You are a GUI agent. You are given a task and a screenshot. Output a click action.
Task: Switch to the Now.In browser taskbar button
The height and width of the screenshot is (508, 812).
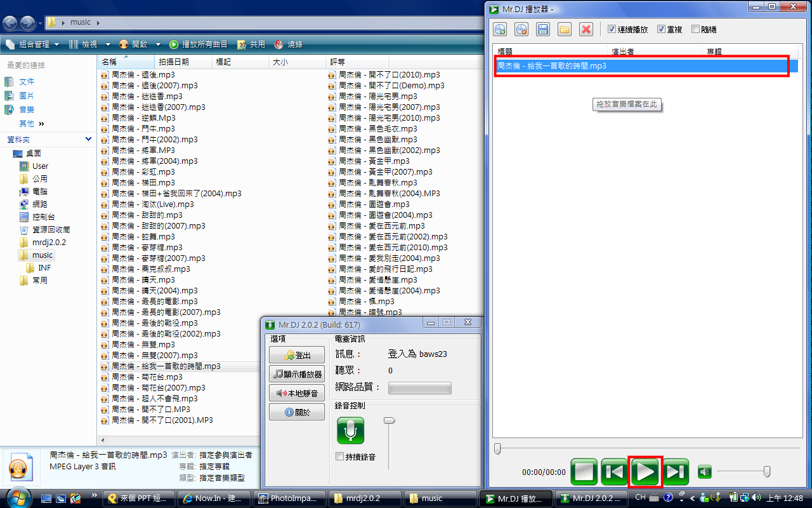point(214,498)
